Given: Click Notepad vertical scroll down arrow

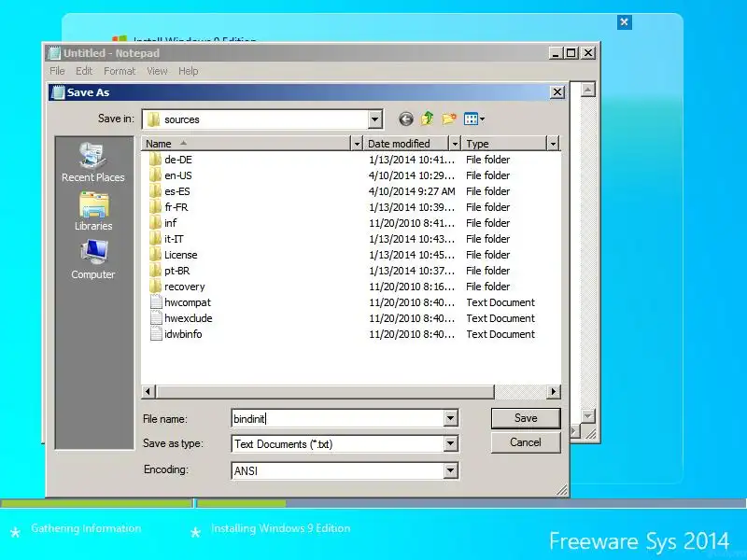Looking at the screenshot, I should pyautogui.click(x=588, y=416).
